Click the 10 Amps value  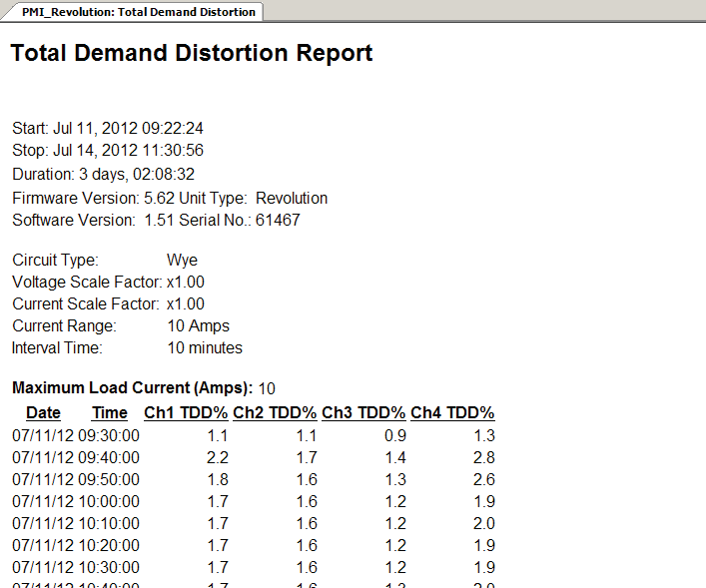pyautogui.click(x=198, y=326)
